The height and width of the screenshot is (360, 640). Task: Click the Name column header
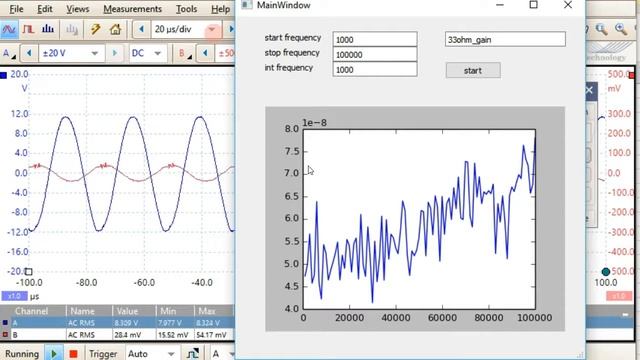(x=89, y=311)
